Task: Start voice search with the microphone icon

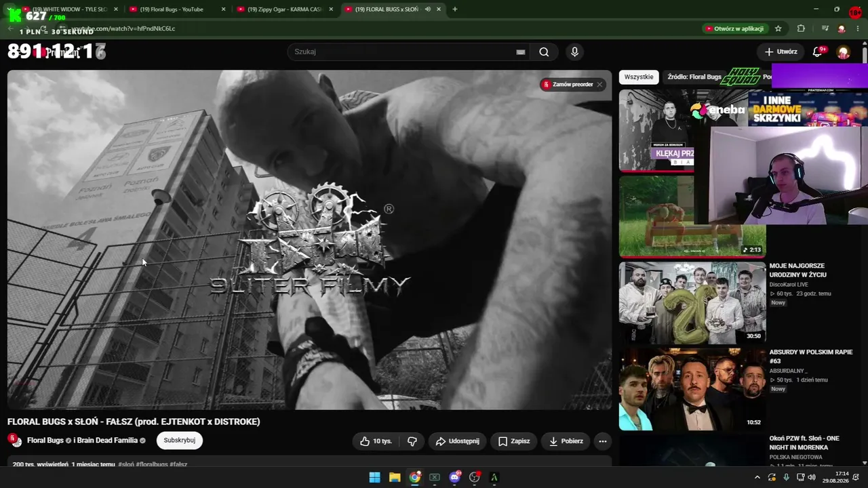Action: 574,52
